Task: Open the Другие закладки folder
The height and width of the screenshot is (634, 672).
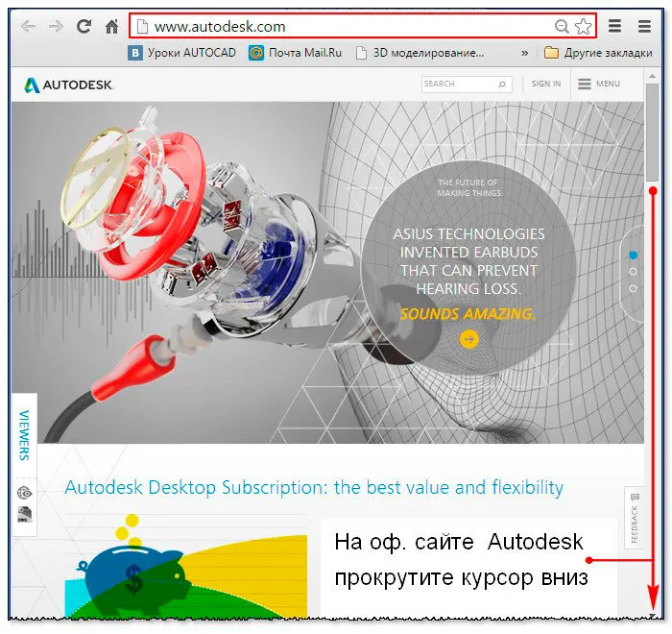Action: coord(598,53)
